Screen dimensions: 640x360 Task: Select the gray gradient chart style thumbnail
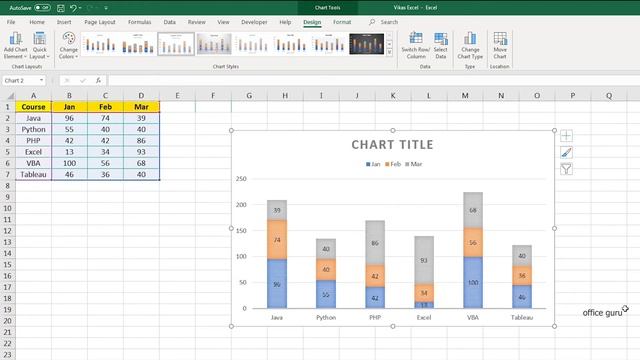pos(214,44)
